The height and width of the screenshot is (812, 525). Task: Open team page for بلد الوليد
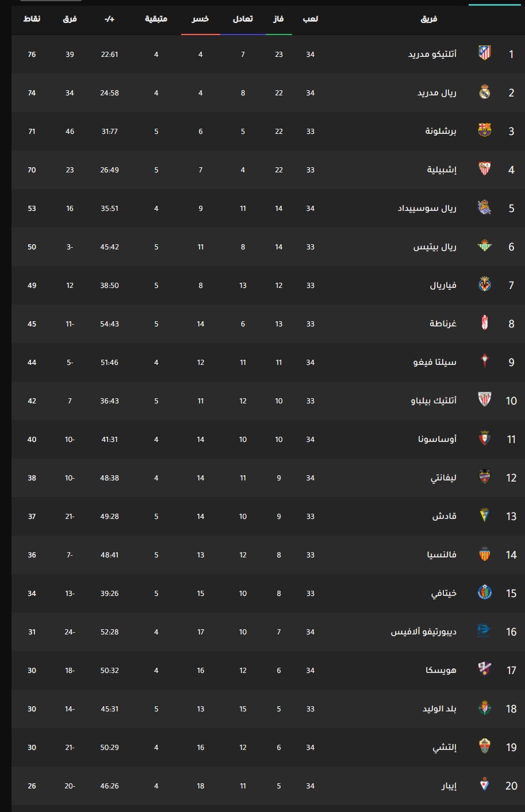point(439,709)
